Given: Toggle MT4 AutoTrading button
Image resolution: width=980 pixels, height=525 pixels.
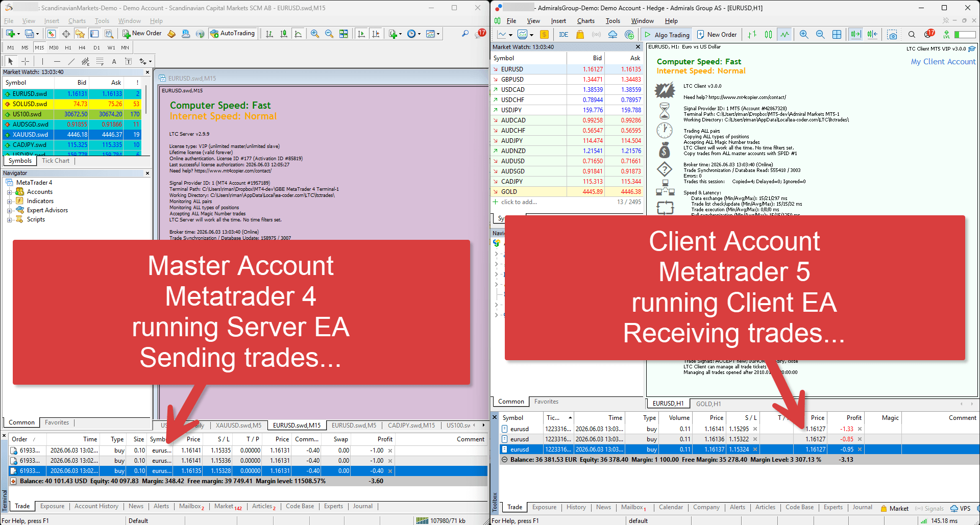Looking at the screenshot, I should [232, 34].
